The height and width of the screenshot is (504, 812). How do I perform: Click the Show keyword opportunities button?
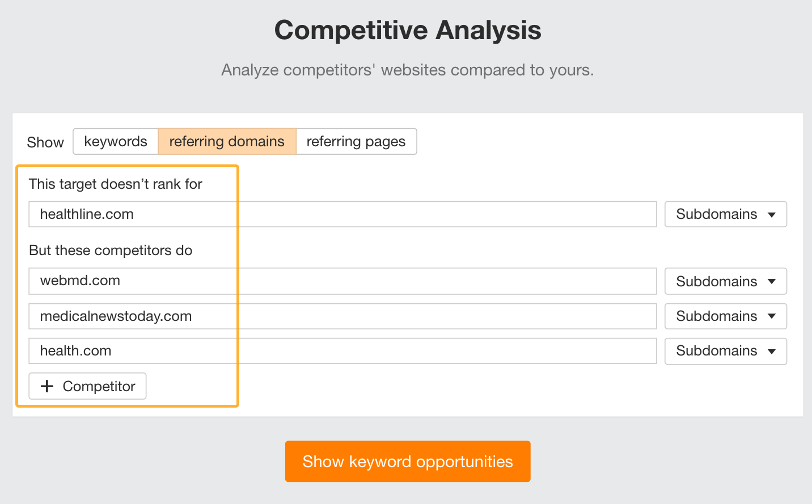pyautogui.click(x=408, y=461)
